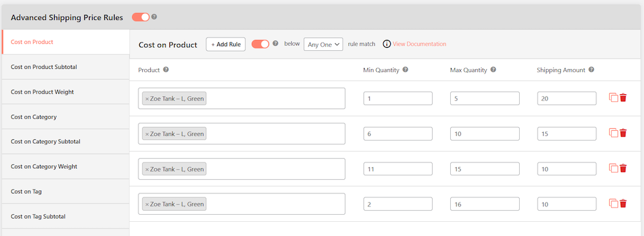Screen dimensions: 644x236
Task: Remove Zoe Tank tag in fourth rule
Action: (x=147, y=204)
